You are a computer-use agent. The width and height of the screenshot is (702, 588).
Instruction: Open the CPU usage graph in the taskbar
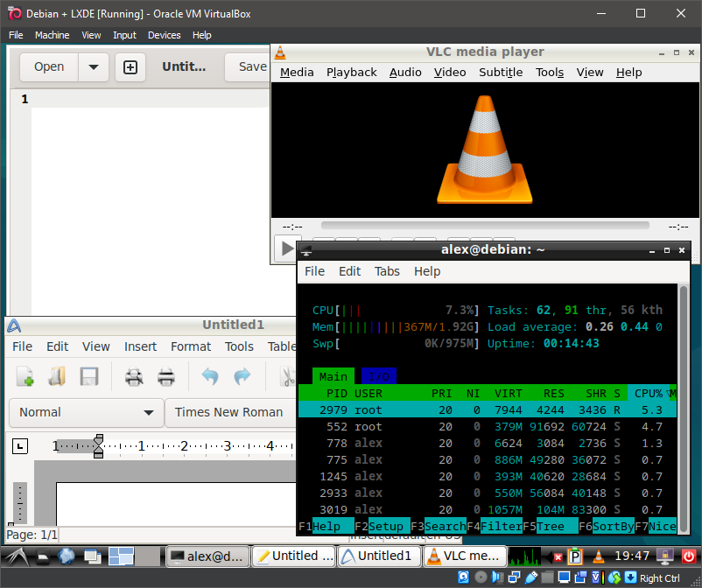(524, 555)
